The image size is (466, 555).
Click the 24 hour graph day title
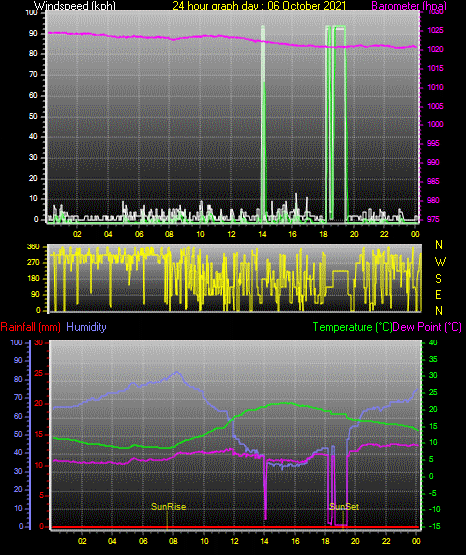[259, 6]
